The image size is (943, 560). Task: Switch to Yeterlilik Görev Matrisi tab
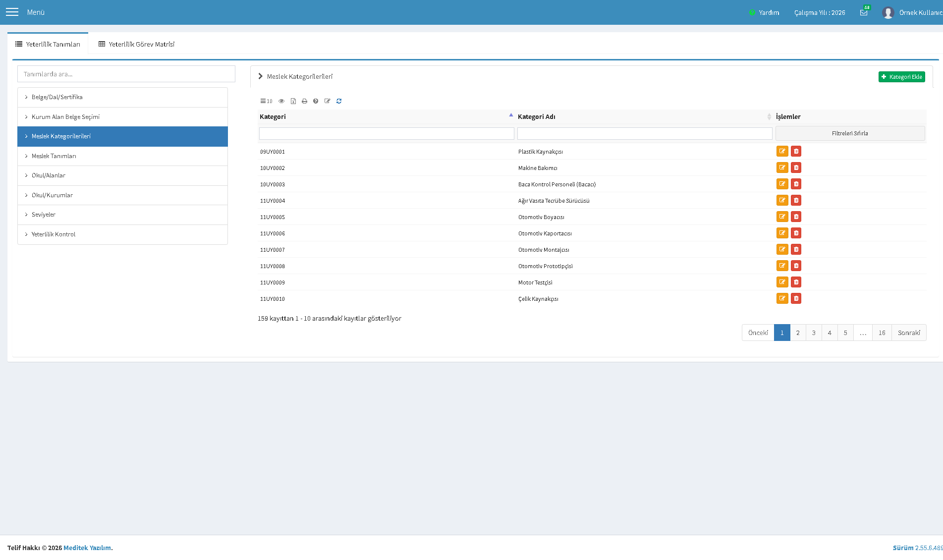137,44
